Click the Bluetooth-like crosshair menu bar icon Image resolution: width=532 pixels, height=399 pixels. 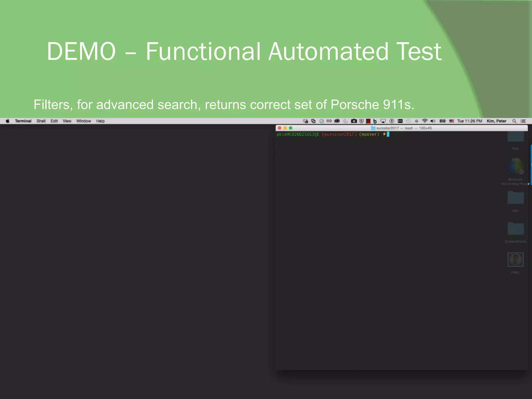417,121
